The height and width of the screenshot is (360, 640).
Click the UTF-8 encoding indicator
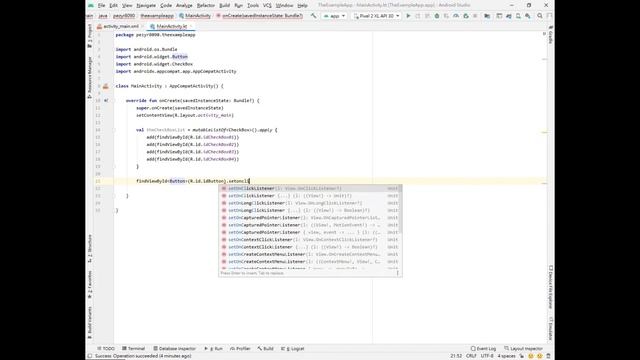pos(487,356)
